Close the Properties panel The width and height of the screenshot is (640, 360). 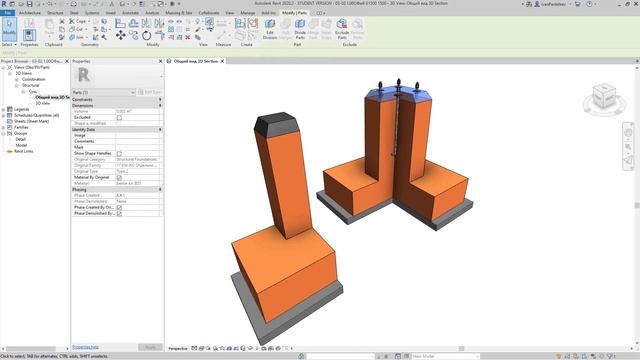point(160,61)
